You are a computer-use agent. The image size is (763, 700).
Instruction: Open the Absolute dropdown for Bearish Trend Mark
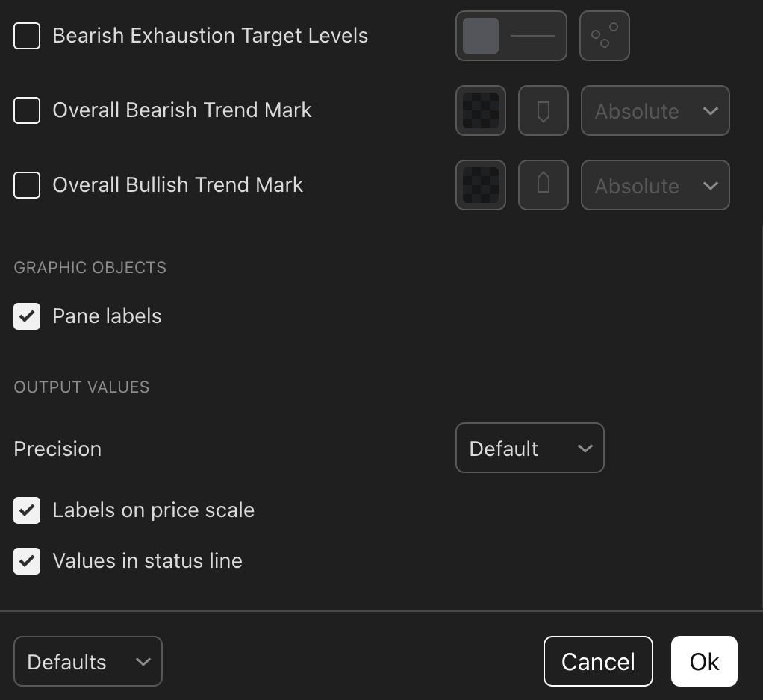coord(655,111)
